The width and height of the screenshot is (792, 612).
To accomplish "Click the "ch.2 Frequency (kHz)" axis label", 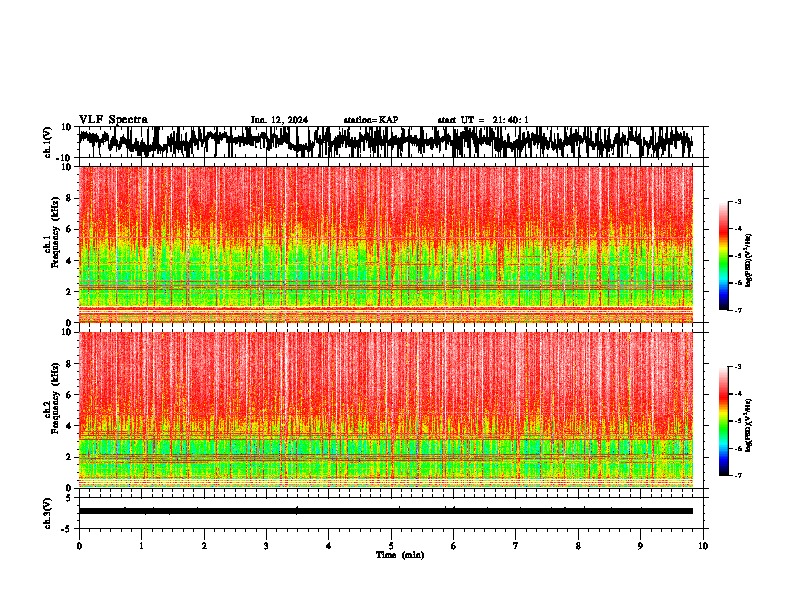I will (51, 397).
